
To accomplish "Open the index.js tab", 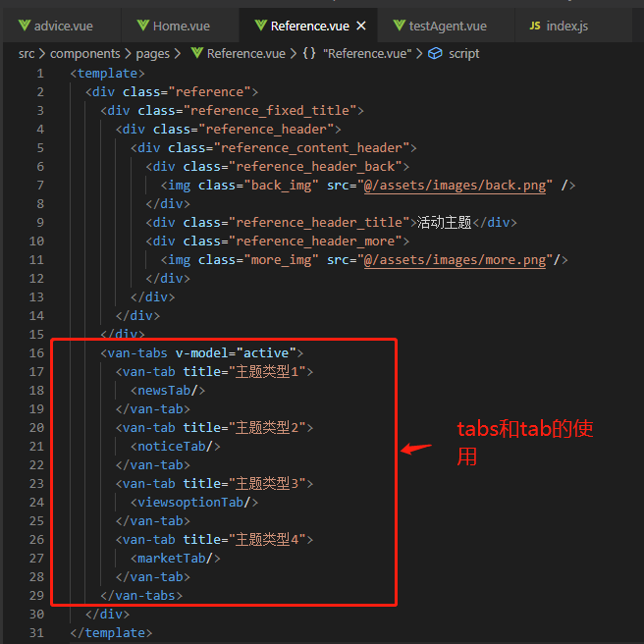I will click(x=573, y=26).
